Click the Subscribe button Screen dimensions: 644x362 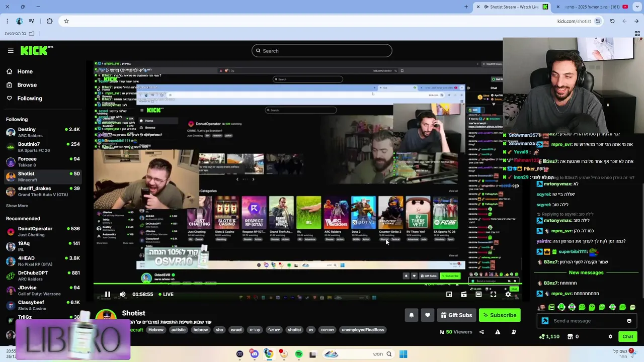point(500,315)
